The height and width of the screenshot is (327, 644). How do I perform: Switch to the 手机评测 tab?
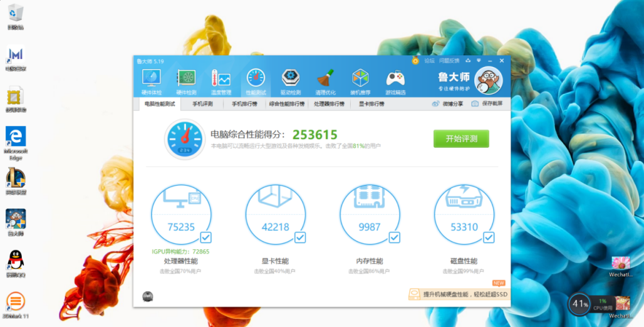(x=202, y=104)
